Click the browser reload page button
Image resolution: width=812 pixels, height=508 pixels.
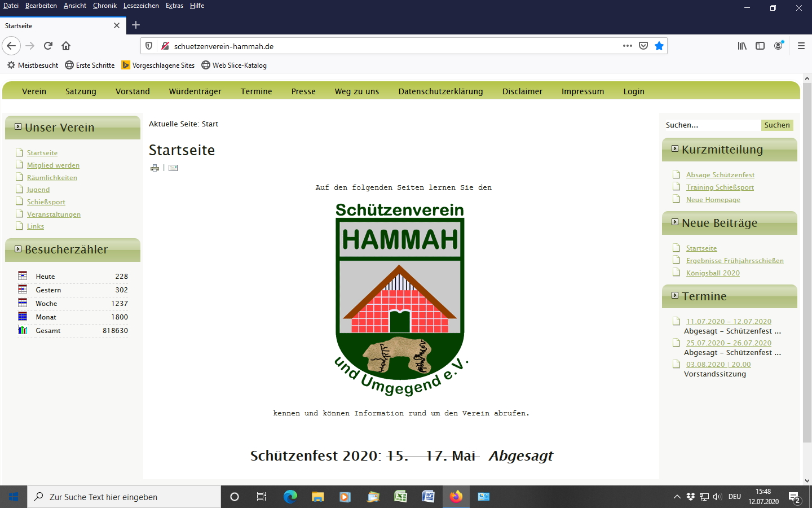tap(48, 46)
